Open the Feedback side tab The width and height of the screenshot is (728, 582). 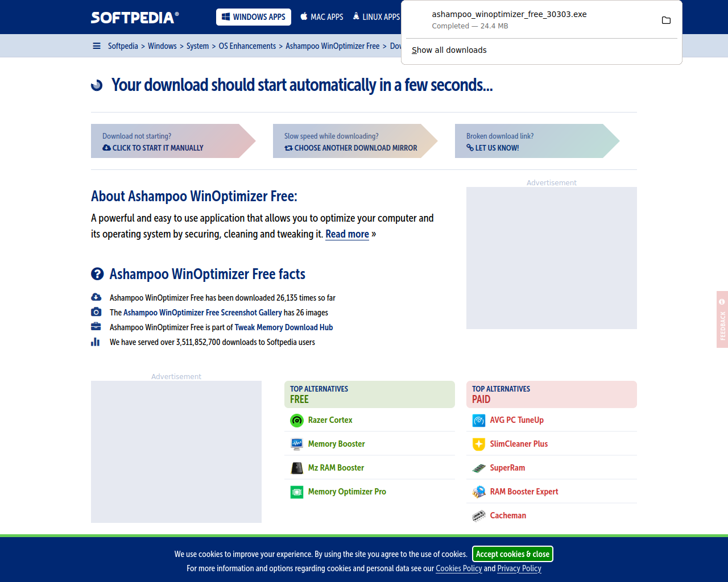722,319
